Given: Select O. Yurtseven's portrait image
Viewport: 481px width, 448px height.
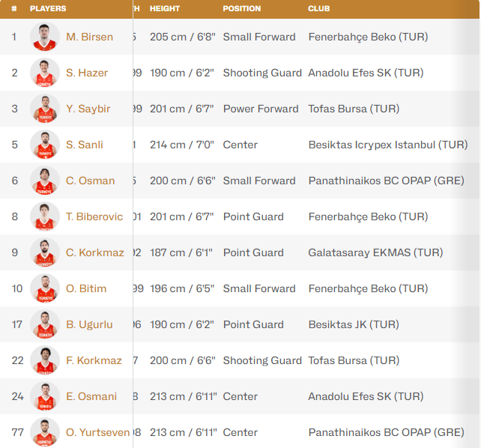Looking at the screenshot, I should pyautogui.click(x=45, y=432).
